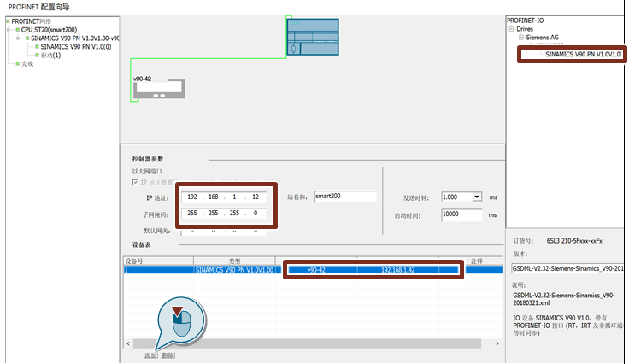
Task: Click the device table scroll right arrow
Action: 497,343
